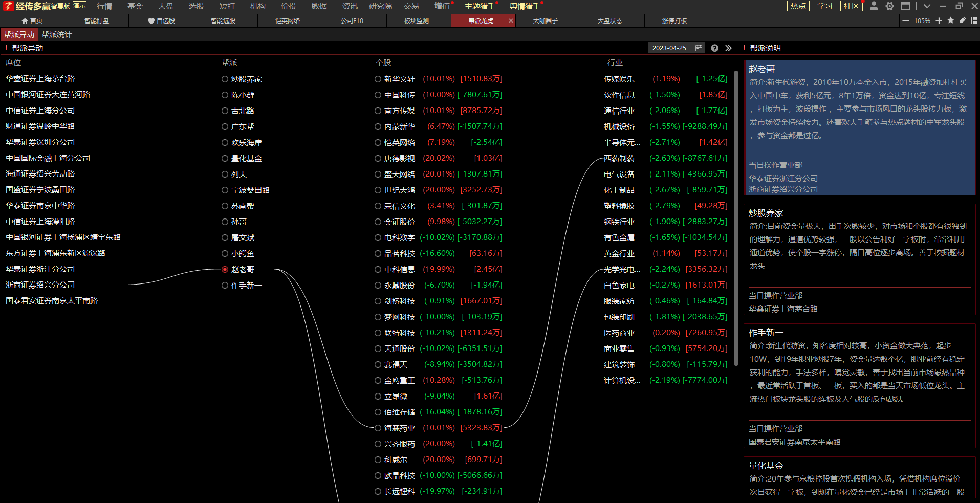980x503 pixels.
Task: Open the 基金 menu
Action: (x=135, y=6)
